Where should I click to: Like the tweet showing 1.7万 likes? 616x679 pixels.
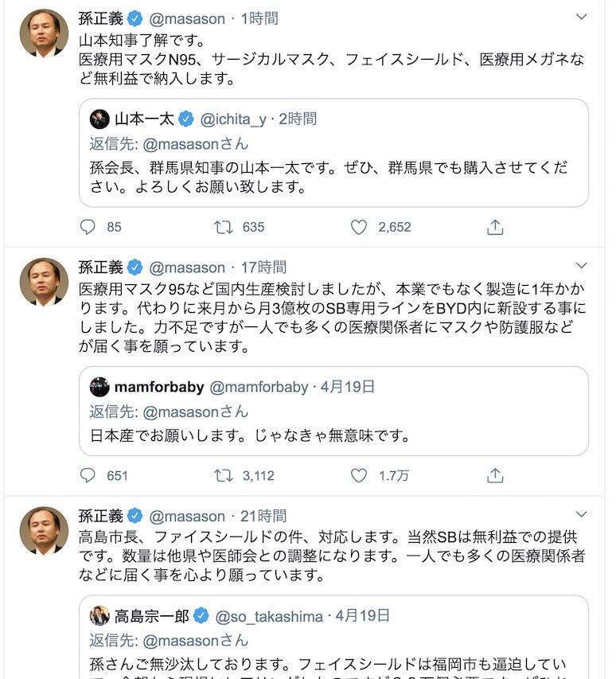[x=358, y=472]
